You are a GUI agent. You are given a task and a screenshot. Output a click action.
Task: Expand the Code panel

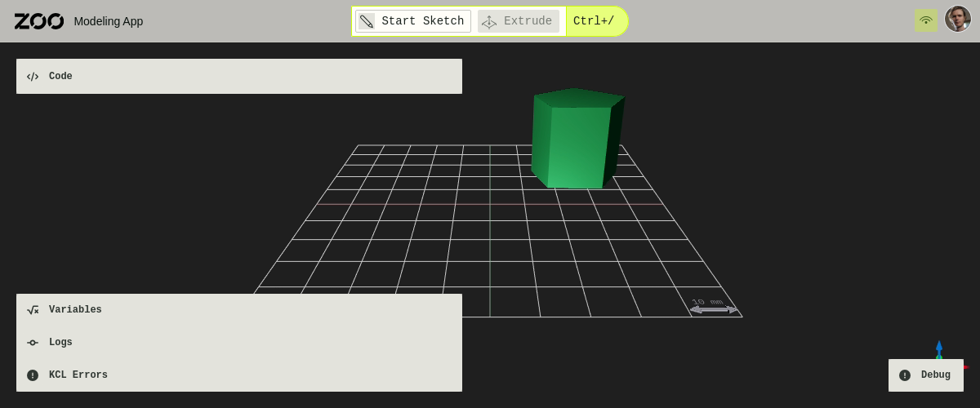click(239, 76)
